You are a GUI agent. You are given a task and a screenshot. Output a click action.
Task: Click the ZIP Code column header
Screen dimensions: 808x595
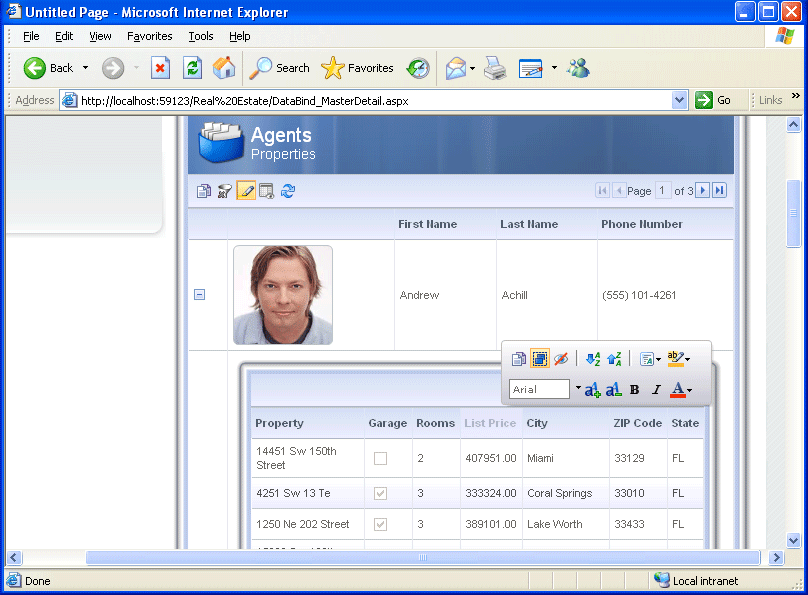point(637,423)
